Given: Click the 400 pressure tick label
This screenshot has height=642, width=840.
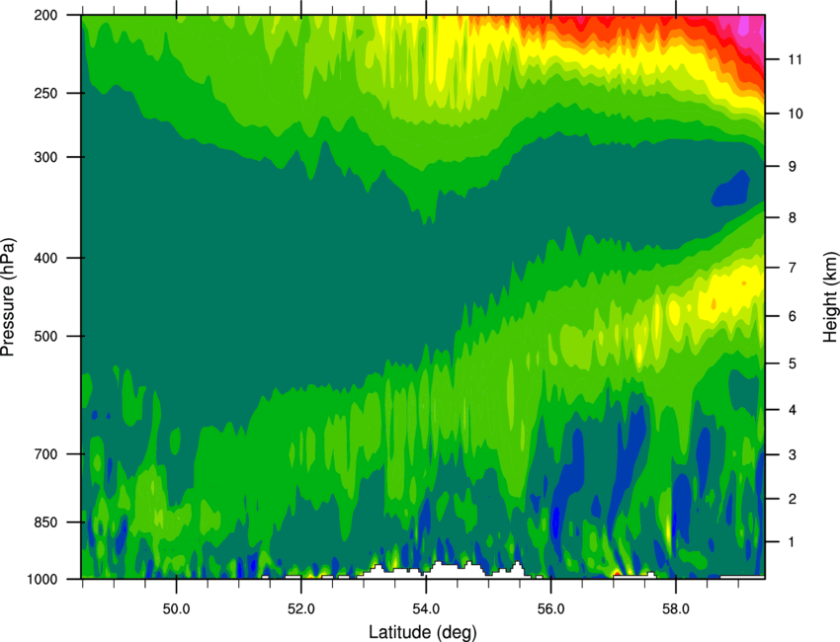Looking at the screenshot, I should 45,258.
